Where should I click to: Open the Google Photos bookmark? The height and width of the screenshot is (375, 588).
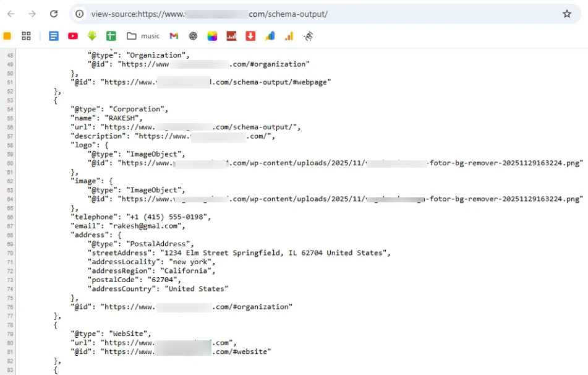click(x=211, y=36)
